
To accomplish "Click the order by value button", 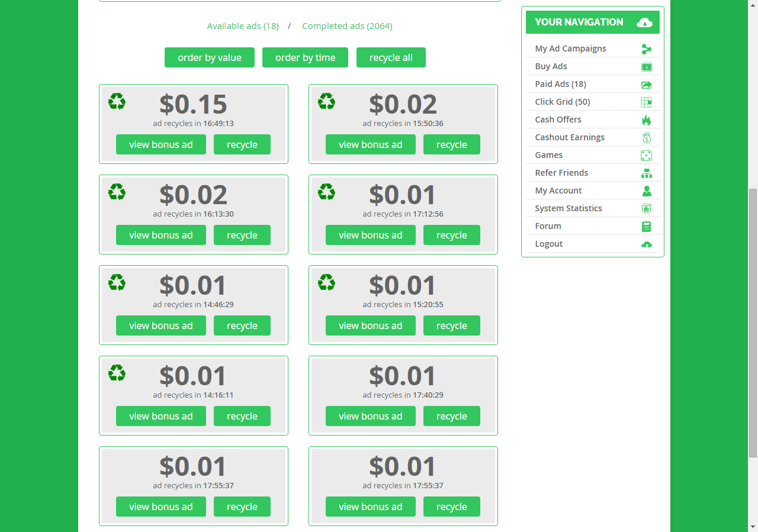I will [x=210, y=57].
